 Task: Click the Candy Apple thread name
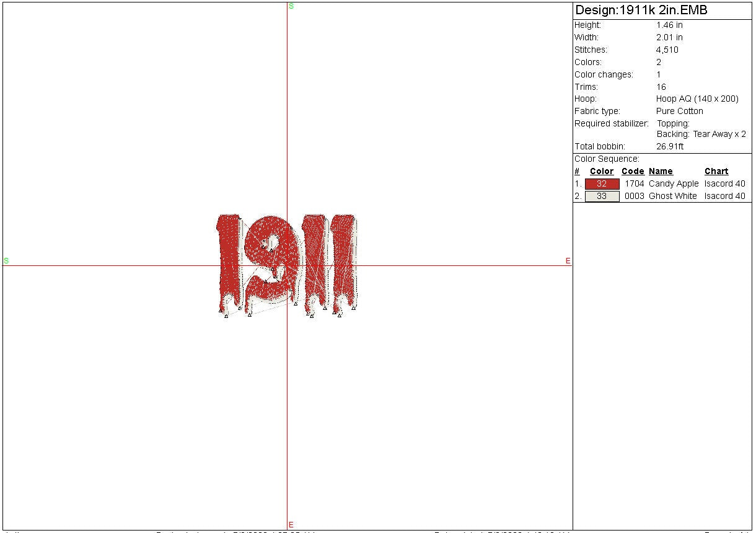point(674,184)
